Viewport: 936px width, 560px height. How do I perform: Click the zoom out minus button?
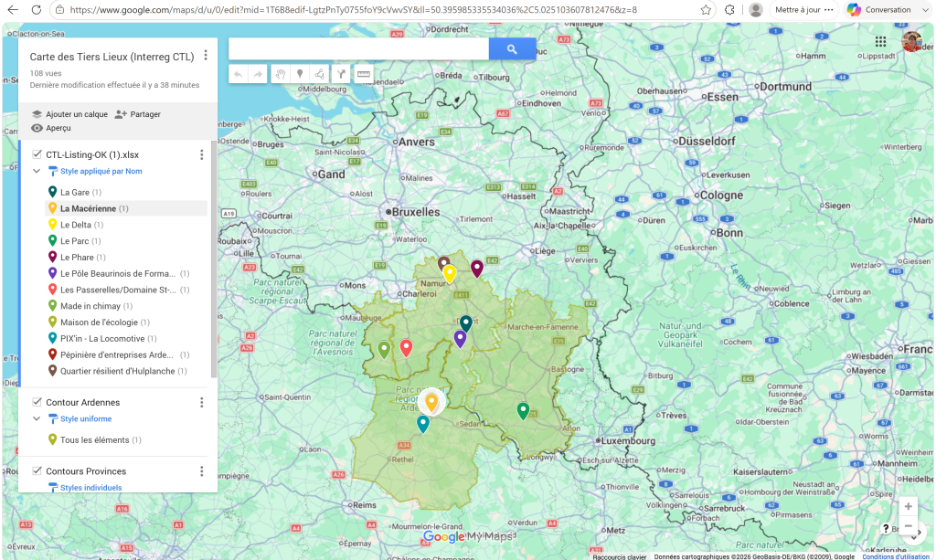click(908, 526)
